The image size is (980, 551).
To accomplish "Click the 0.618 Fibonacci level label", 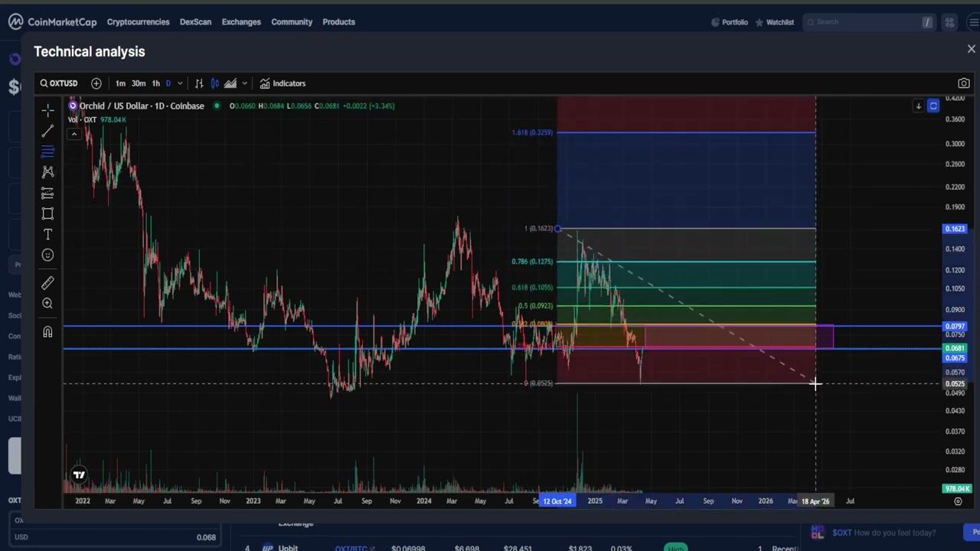I will coord(532,288).
